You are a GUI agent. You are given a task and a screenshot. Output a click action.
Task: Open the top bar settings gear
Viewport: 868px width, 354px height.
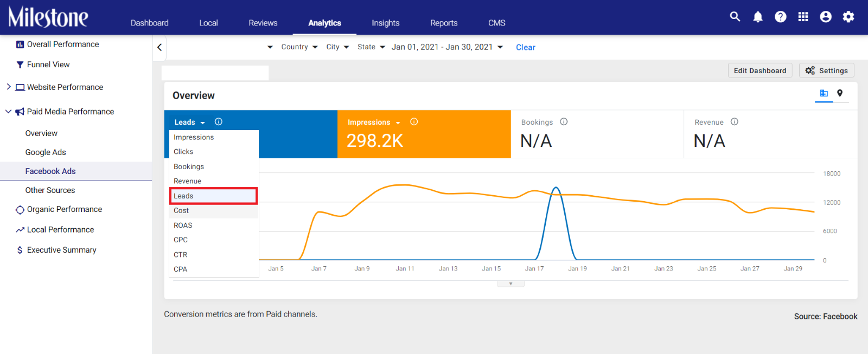tap(848, 17)
